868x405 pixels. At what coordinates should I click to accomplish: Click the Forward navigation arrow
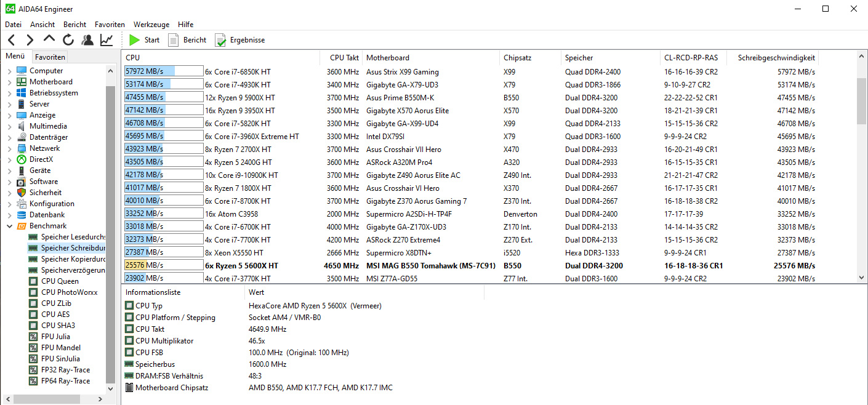pyautogui.click(x=30, y=40)
